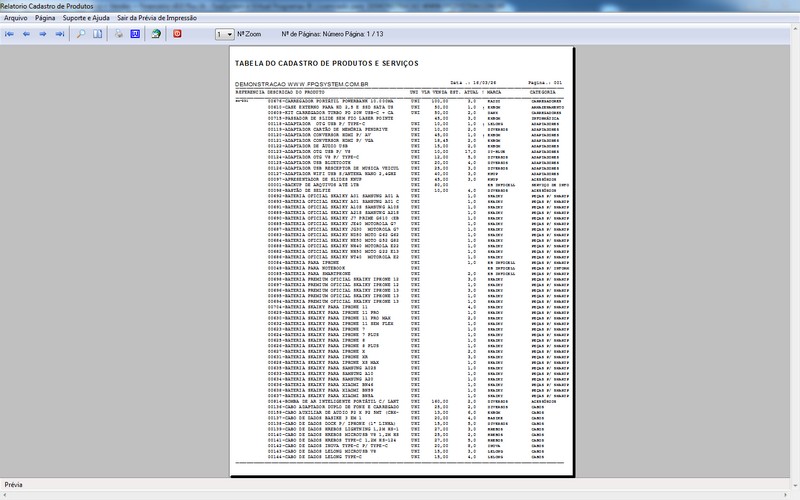Screen dimensions: 800x500
Task: Open the Suporte e Ajuda menu
Action: pos(86,18)
